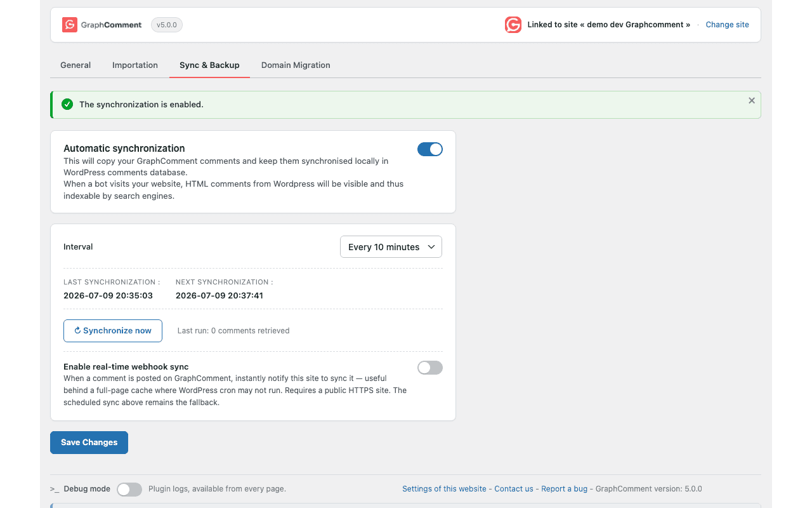Image resolution: width=812 pixels, height=508 pixels.
Task: Click 'Last run: 0 comments retrieved' text
Action: (233, 331)
